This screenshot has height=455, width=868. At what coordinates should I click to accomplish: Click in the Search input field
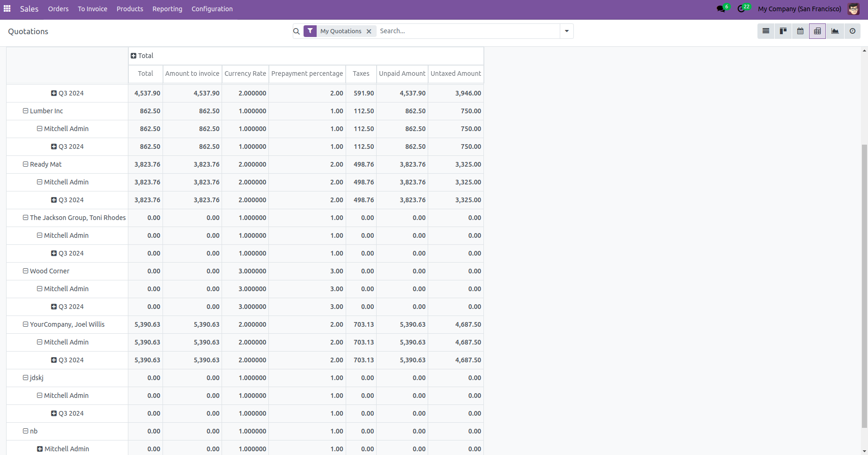[x=468, y=31]
